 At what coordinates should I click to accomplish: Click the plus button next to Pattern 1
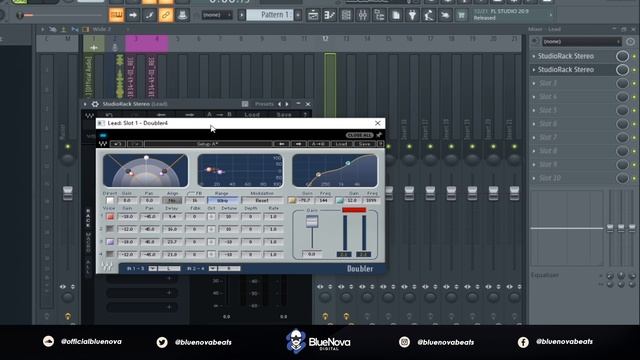(x=298, y=15)
